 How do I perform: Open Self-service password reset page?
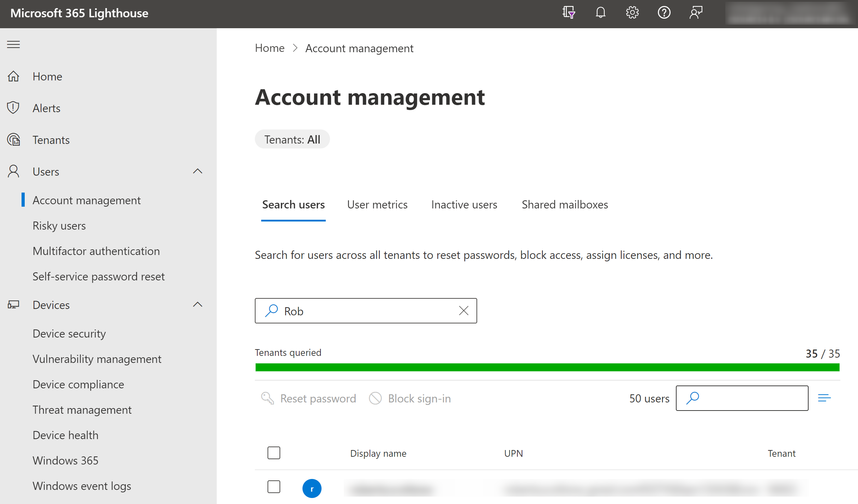(x=98, y=277)
